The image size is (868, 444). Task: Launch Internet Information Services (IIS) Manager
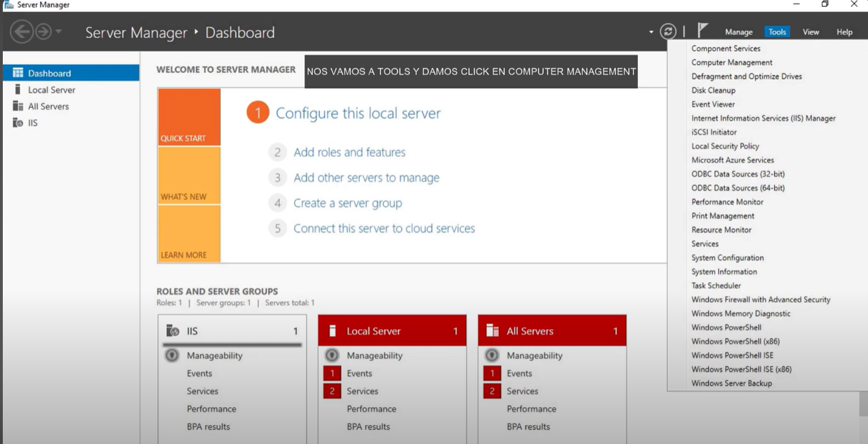tap(763, 119)
